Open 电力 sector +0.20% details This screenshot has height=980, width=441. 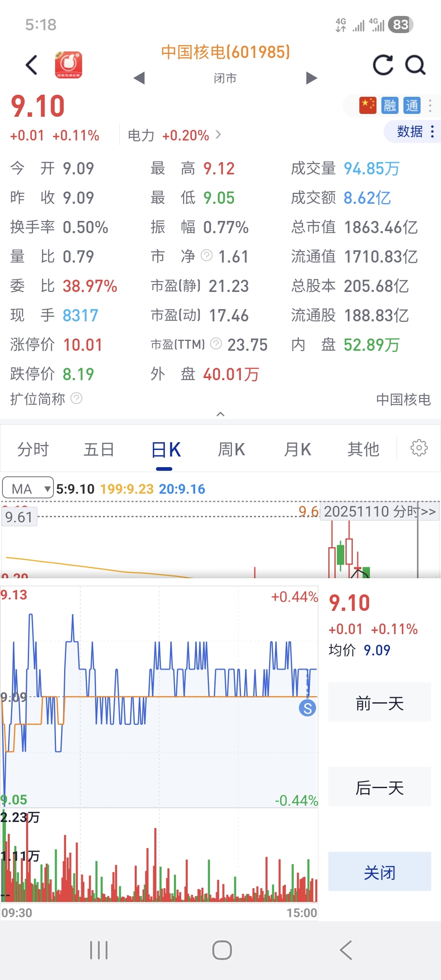174,135
